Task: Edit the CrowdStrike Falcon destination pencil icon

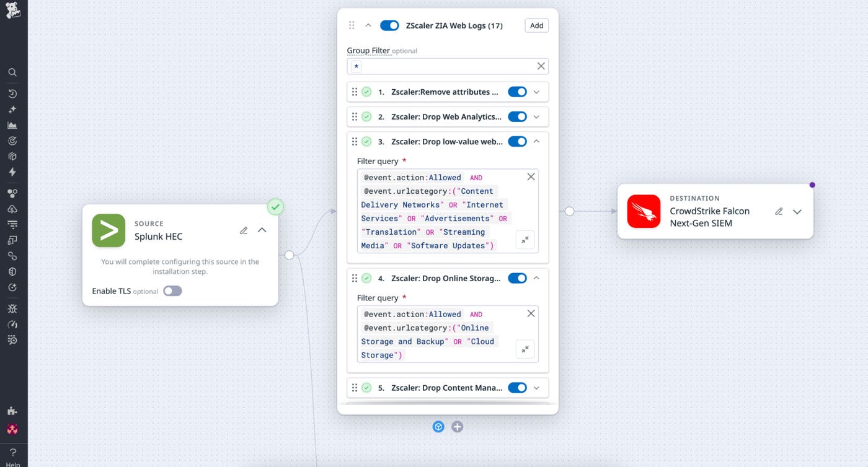Action: coord(779,211)
